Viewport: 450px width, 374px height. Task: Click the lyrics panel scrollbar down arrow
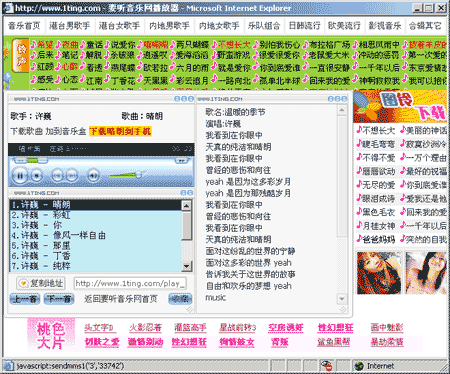(342, 299)
